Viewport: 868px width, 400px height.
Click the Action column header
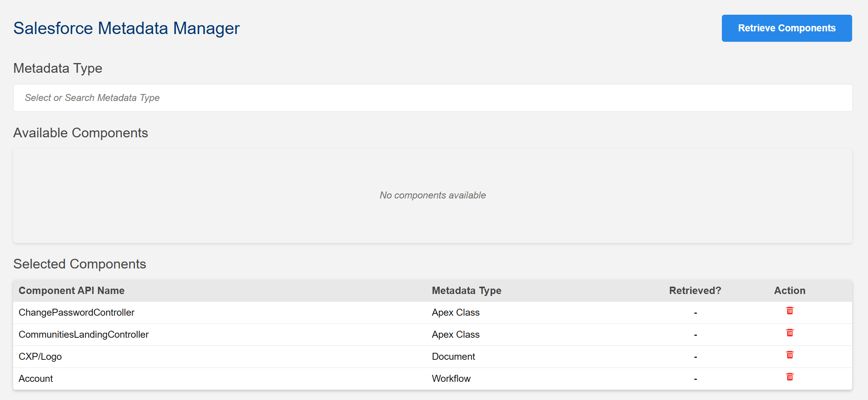[x=790, y=291]
